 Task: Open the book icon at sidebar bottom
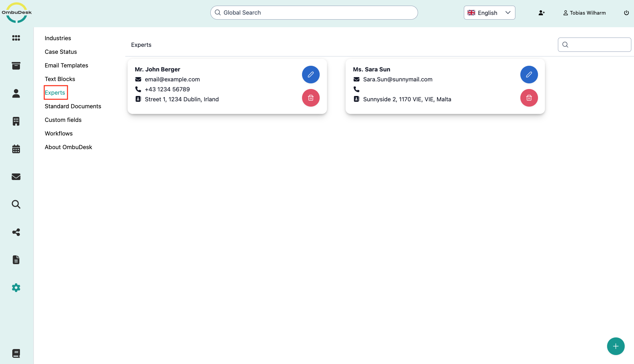tap(16, 353)
